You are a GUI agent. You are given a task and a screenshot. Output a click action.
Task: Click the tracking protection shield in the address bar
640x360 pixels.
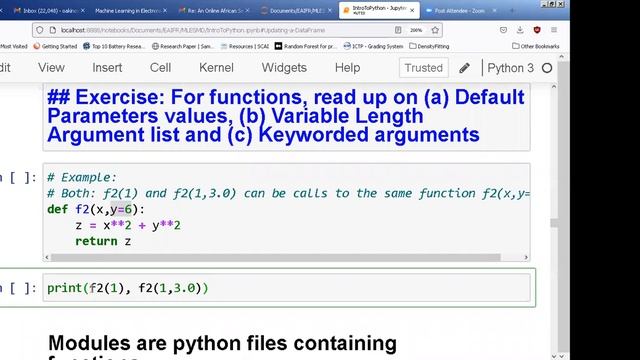[40, 30]
